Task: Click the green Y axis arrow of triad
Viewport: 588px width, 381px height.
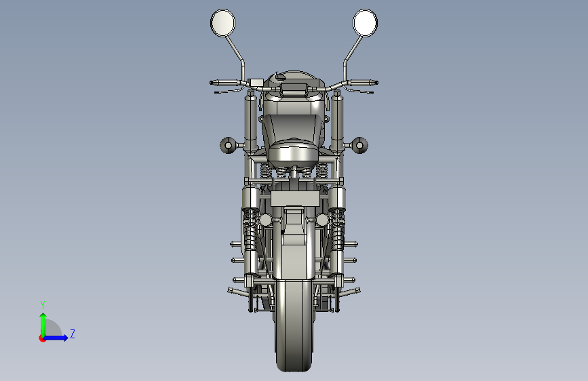Action: click(x=43, y=324)
